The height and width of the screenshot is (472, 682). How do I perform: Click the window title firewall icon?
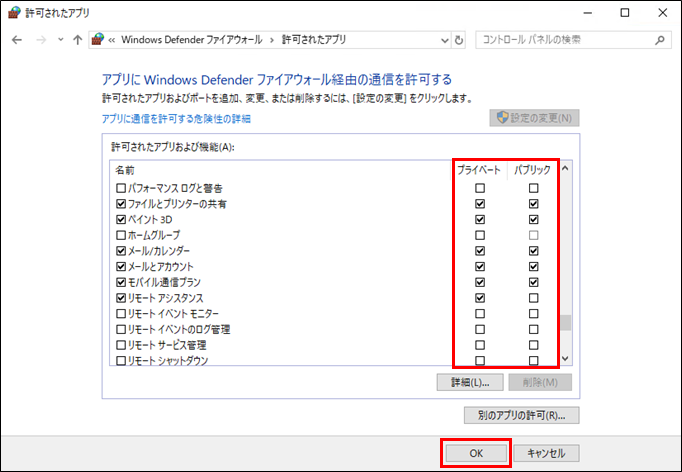15,13
